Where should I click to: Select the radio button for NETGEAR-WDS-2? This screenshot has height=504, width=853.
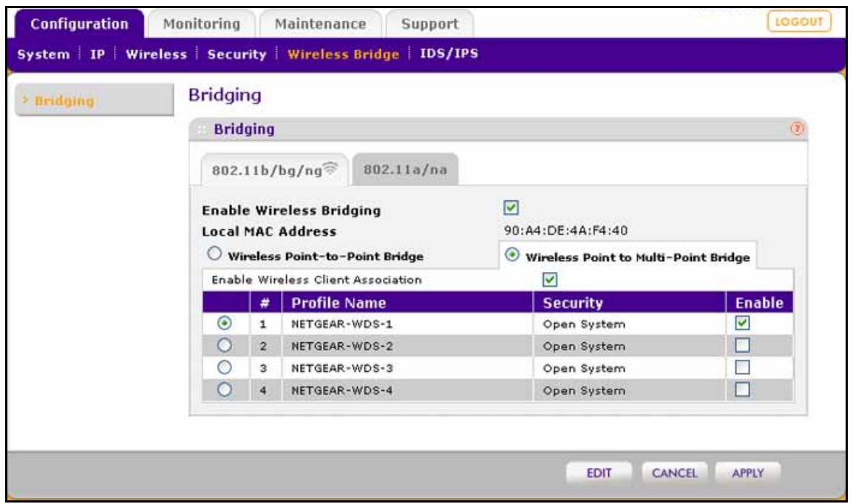[x=224, y=346]
